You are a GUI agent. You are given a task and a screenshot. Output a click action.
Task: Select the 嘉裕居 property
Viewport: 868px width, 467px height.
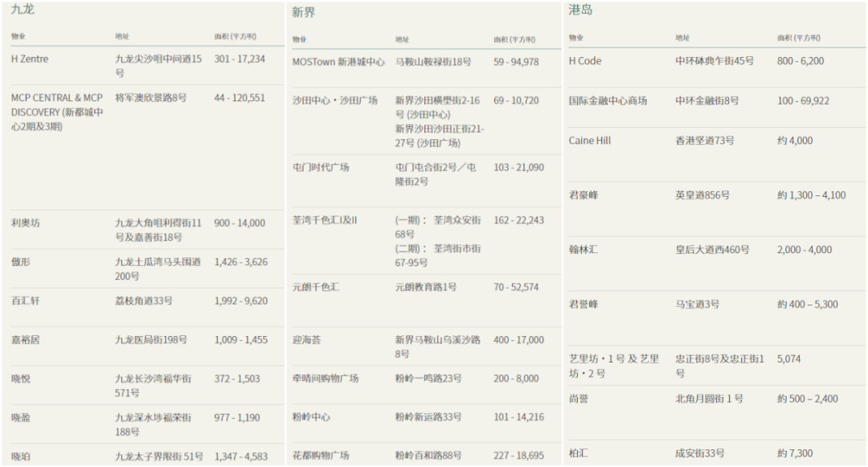point(26,340)
